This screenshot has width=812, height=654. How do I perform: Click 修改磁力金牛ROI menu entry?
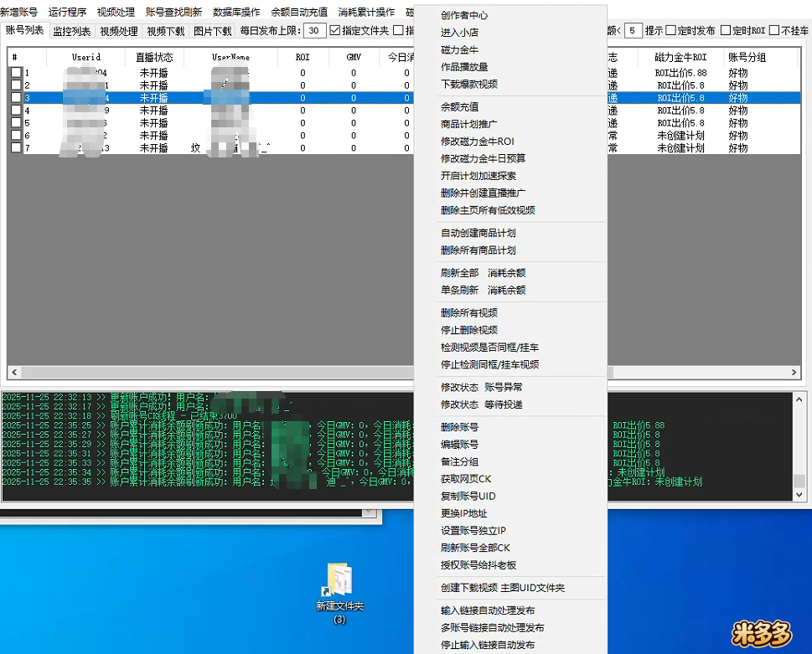point(477,141)
